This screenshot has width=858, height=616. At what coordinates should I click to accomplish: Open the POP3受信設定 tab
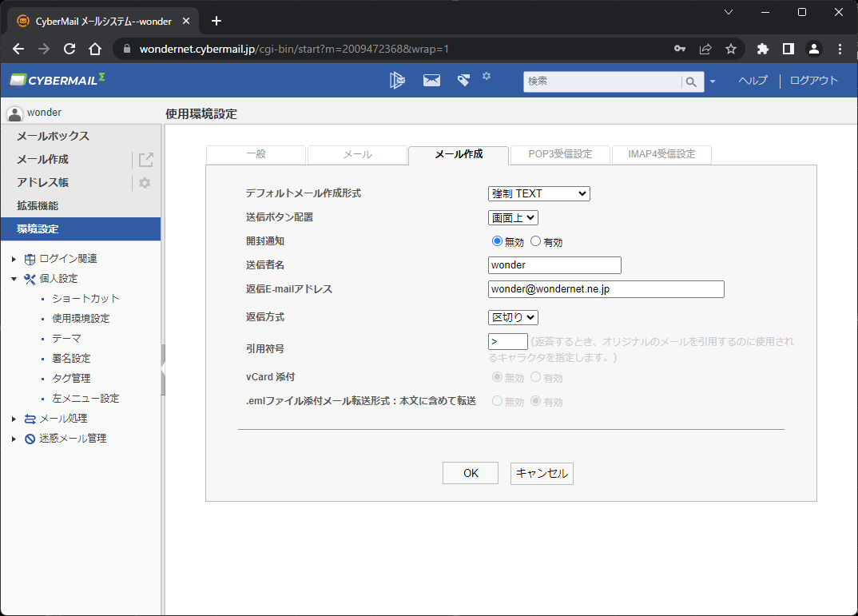tap(560, 155)
